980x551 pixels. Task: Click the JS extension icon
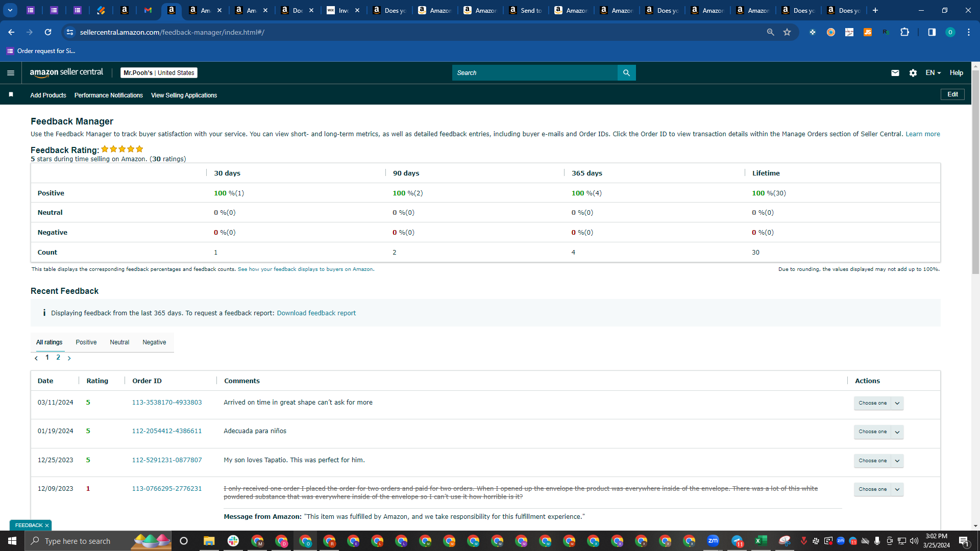[867, 32]
